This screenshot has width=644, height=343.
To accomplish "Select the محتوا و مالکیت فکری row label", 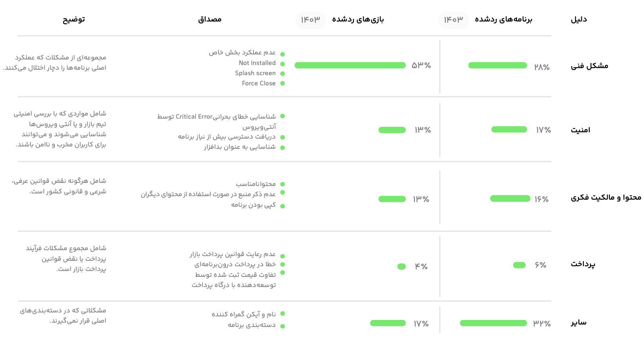I will (x=606, y=198).
